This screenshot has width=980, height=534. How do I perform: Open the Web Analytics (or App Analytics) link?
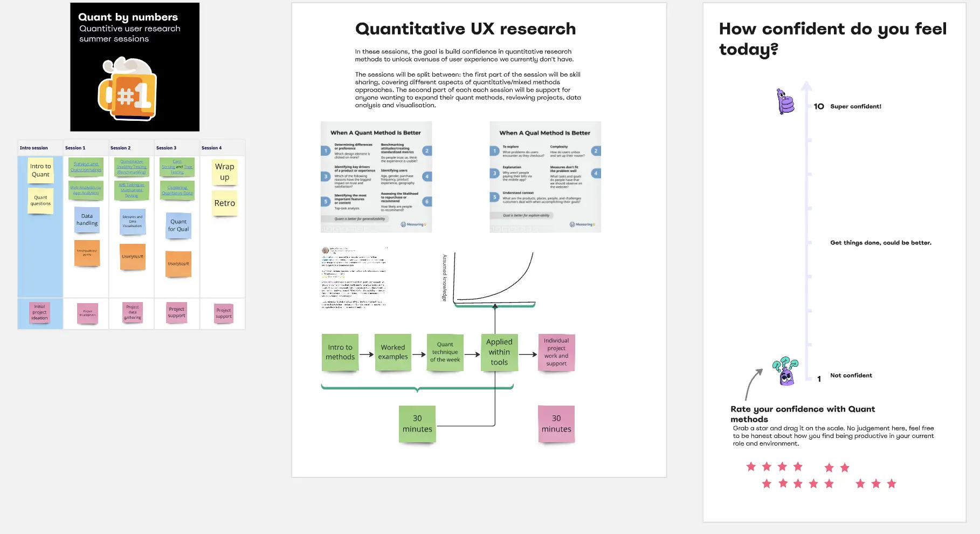[86, 190]
